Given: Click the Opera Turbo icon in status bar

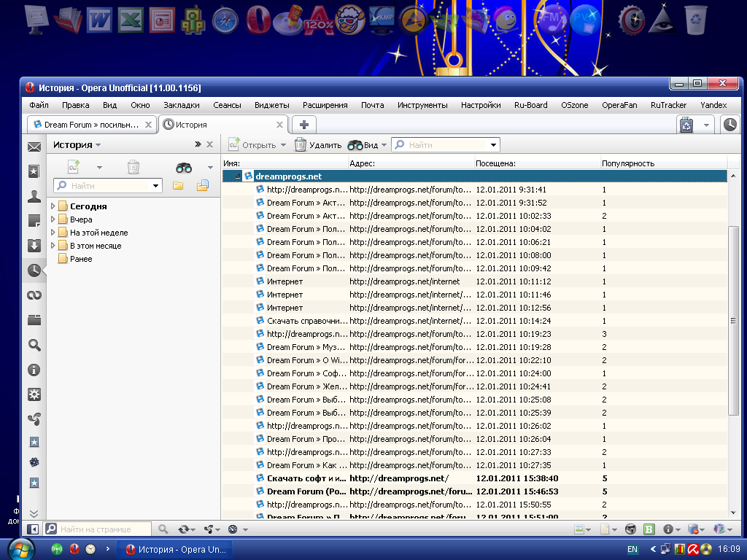Looking at the screenshot, I should [x=233, y=529].
